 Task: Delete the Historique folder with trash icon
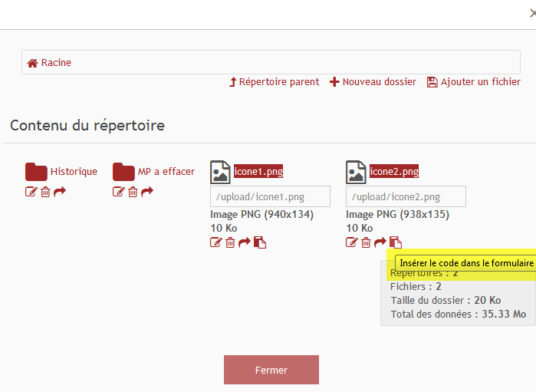click(45, 192)
